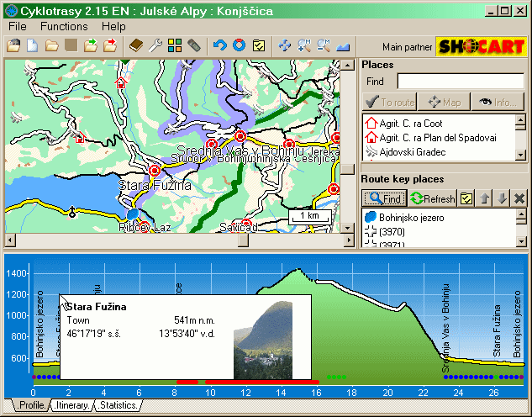Open the Functions menu
Screen dimensions: 532x417
63,26
